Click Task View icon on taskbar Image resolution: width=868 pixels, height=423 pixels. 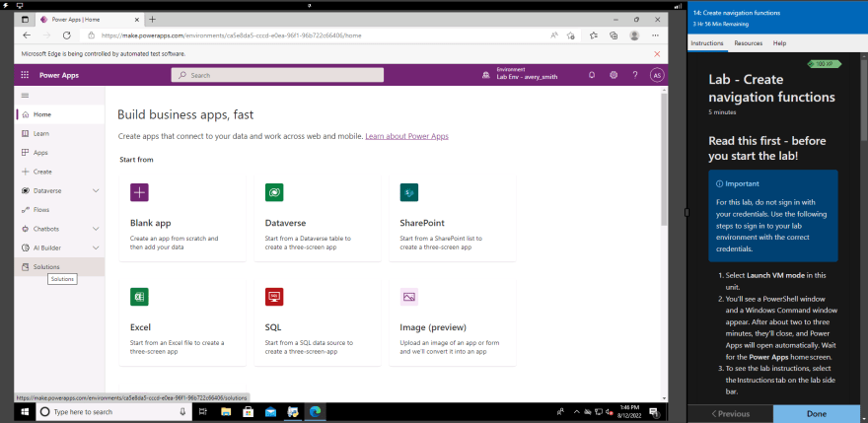click(203, 411)
